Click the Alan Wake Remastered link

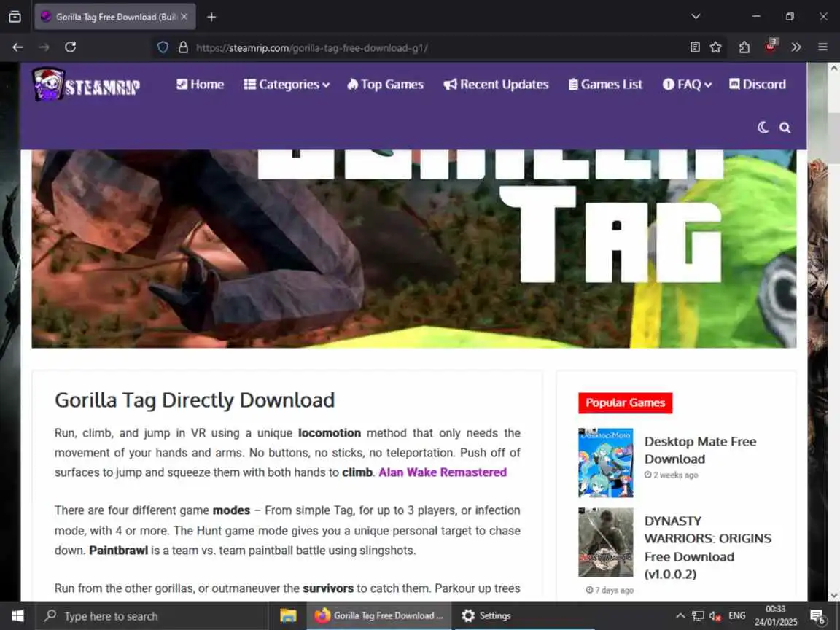[x=443, y=472]
